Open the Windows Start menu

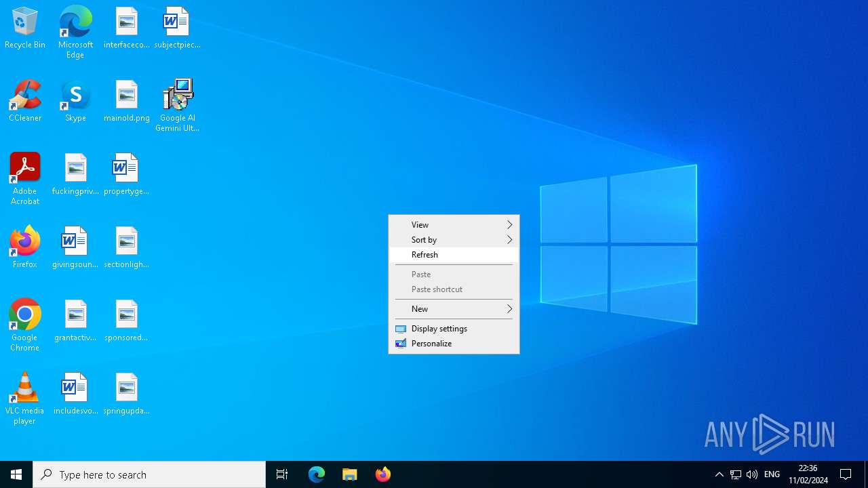coord(16,474)
